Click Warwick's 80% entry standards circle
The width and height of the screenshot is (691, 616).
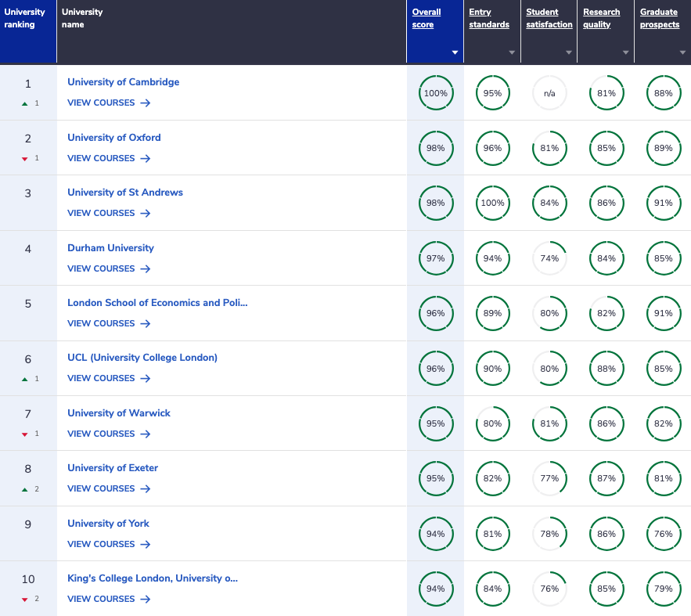pos(493,423)
